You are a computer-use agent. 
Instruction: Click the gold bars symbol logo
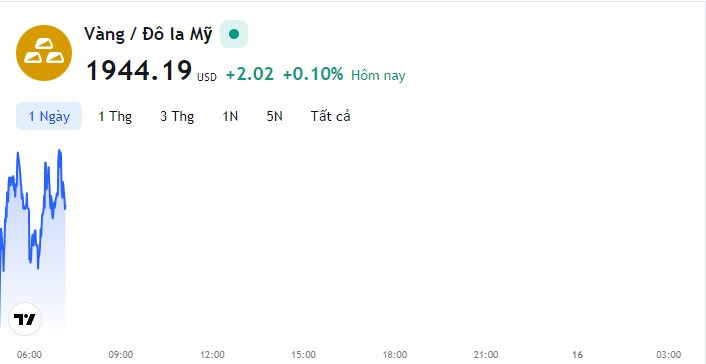[44, 53]
